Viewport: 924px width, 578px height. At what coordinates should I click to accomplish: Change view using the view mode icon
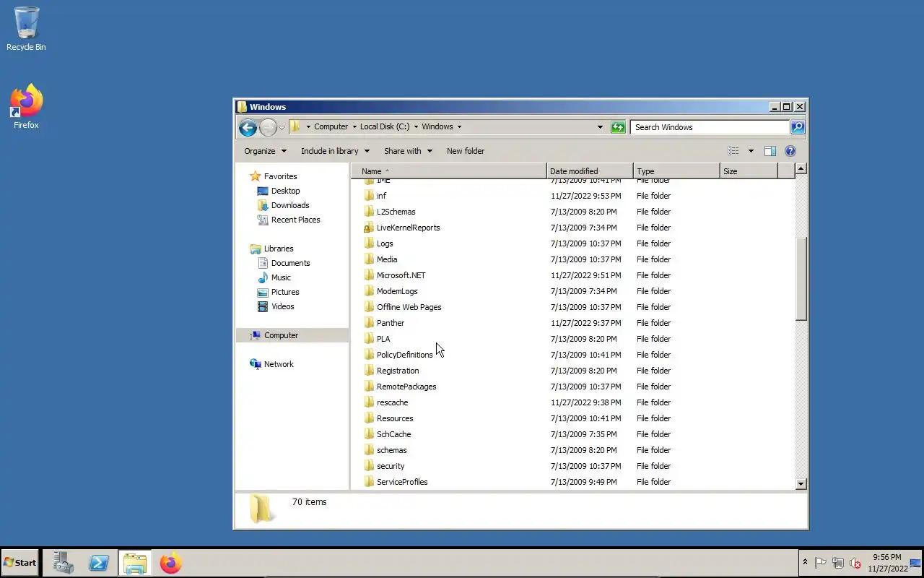pyautogui.click(x=733, y=151)
